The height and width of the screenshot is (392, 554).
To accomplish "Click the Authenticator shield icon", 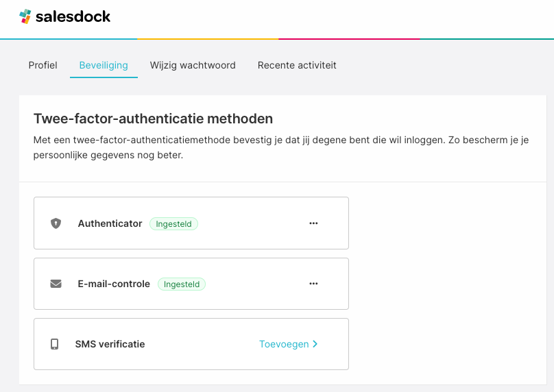I will click(x=56, y=223).
